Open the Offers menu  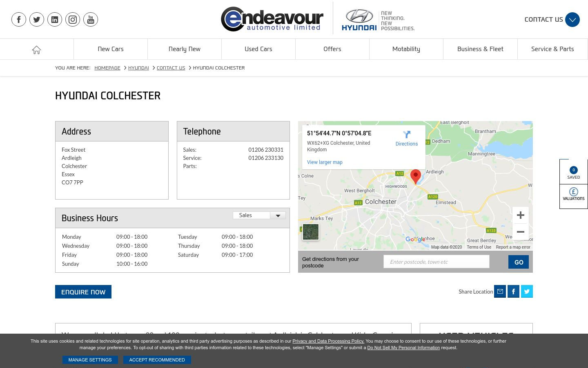pyautogui.click(x=332, y=49)
